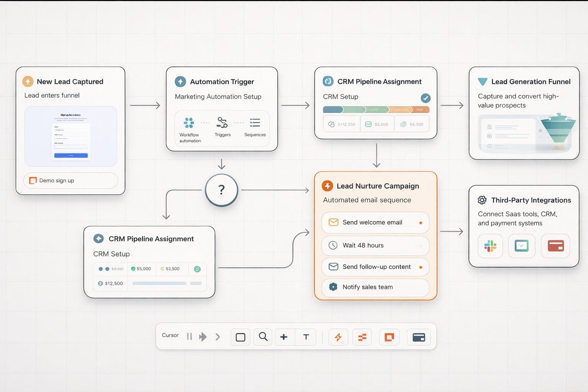Select the rectangle frame tool
The image size is (588, 392).
point(240,337)
